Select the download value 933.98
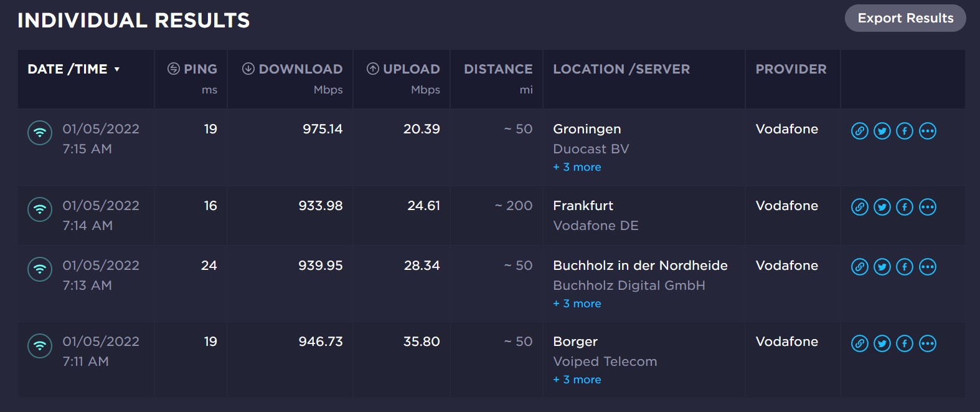The image size is (980, 412). pyautogui.click(x=321, y=206)
